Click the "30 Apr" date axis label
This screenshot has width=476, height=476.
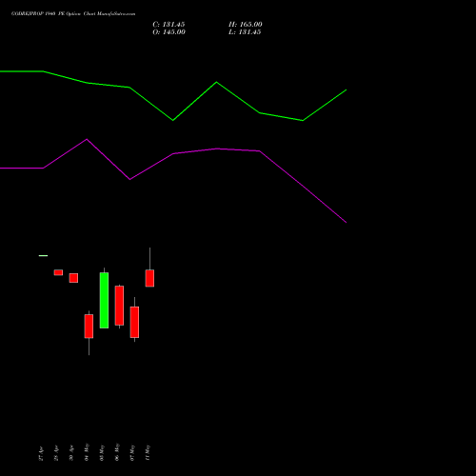(x=71, y=453)
